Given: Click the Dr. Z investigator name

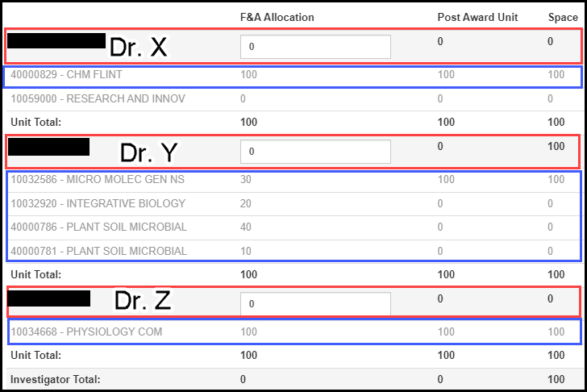Looking at the screenshot, I should (144, 302).
